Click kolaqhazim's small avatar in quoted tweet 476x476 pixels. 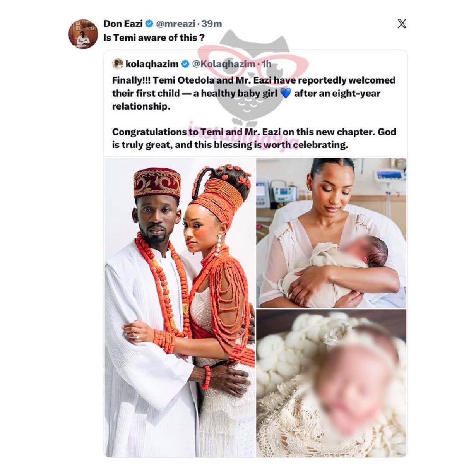click(x=118, y=64)
